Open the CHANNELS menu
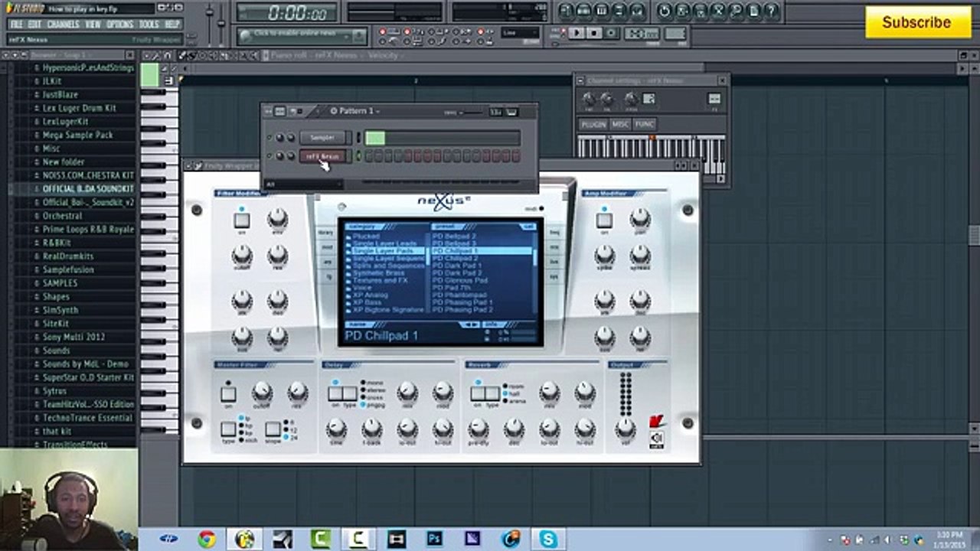 tap(64, 24)
